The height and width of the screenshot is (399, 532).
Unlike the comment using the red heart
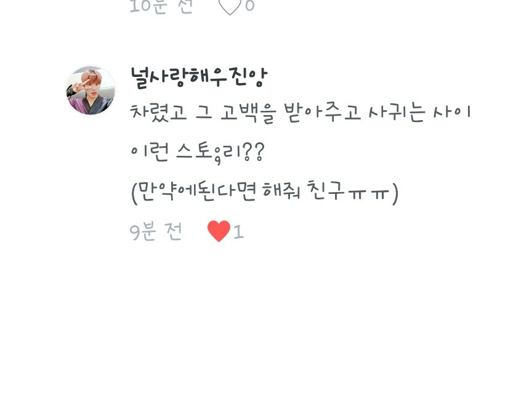coord(219,231)
